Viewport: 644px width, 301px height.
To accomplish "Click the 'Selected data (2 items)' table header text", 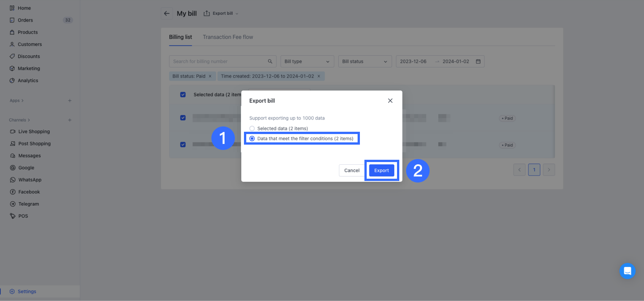I will (x=217, y=95).
